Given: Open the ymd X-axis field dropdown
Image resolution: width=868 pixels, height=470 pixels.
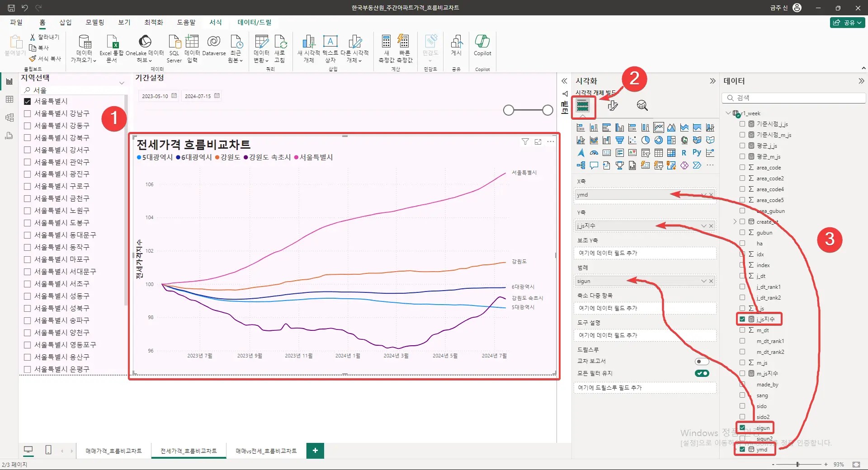Looking at the screenshot, I should [x=703, y=195].
